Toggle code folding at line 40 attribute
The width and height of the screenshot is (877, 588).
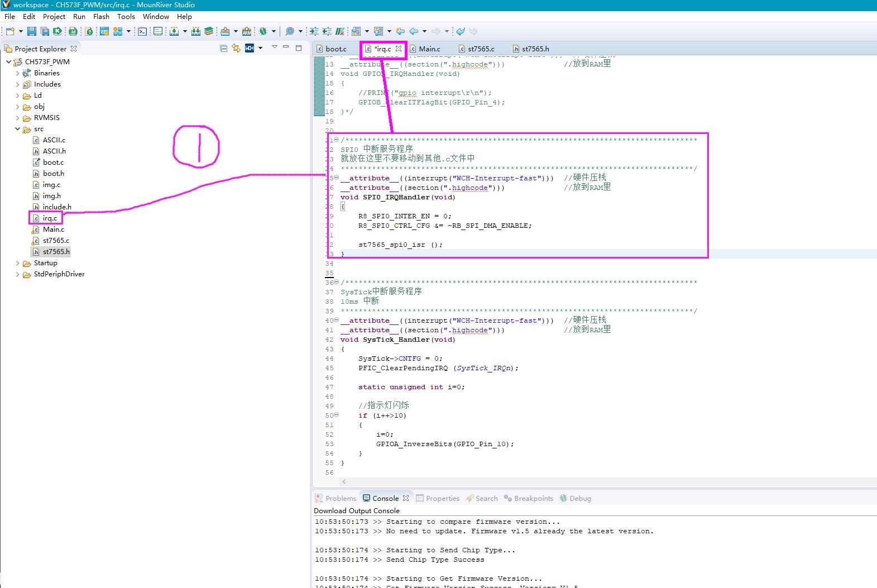pyautogui.click(x=336, y=320)
